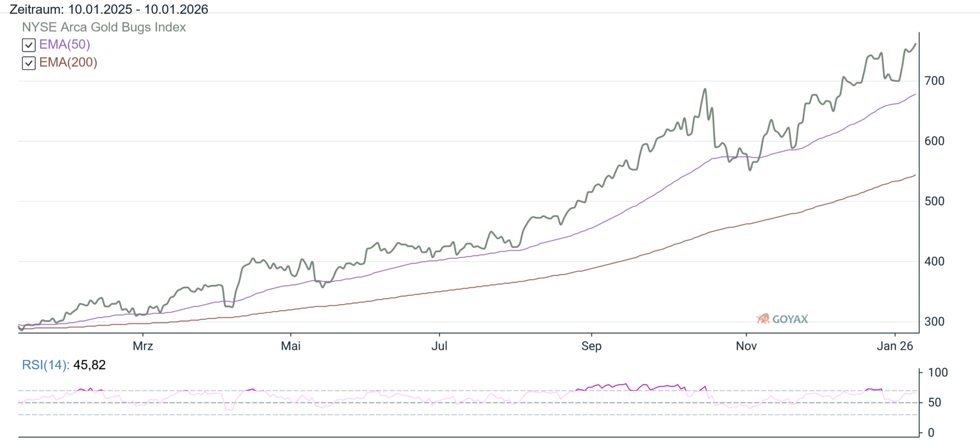Click the RSI value 45,82
This screenshot has height=441, width=980.
[x=90, y=365]
